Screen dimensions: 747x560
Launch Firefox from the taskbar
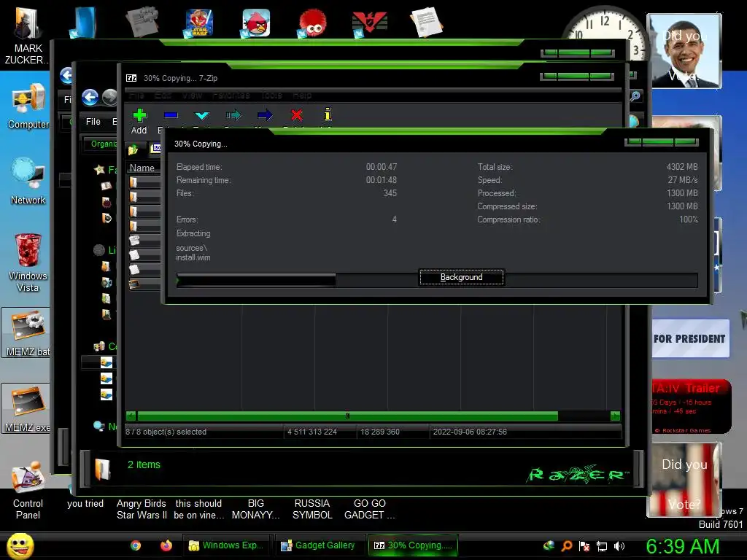click(166, 545)
